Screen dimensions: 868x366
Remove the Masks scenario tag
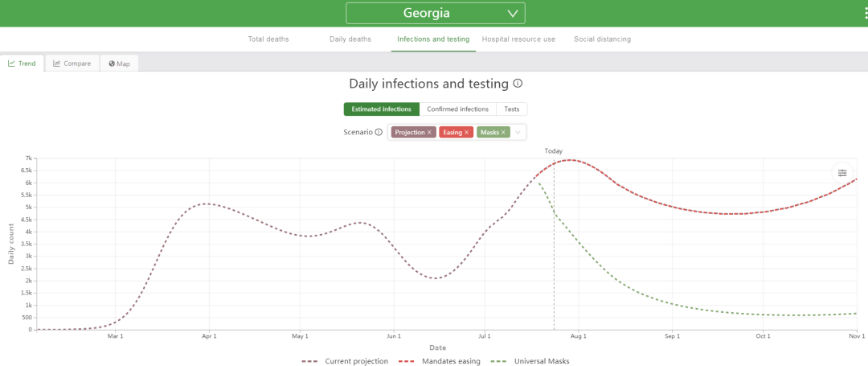pos(503,133)
